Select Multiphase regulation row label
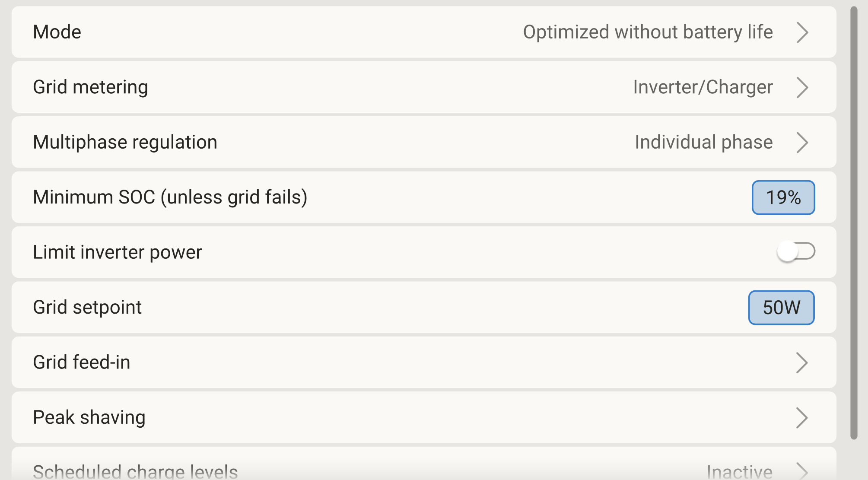The image size is (868, 480). pyautogui.click(x=125, y=143)
